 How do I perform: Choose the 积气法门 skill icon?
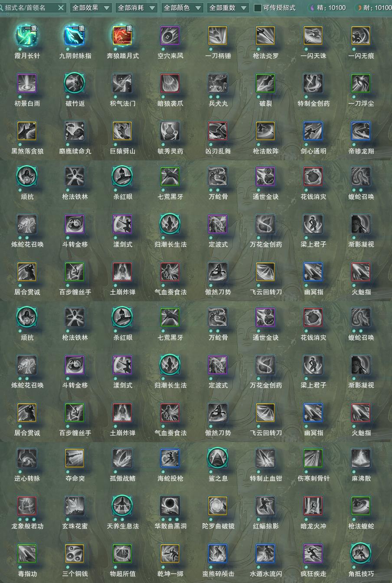123,83
